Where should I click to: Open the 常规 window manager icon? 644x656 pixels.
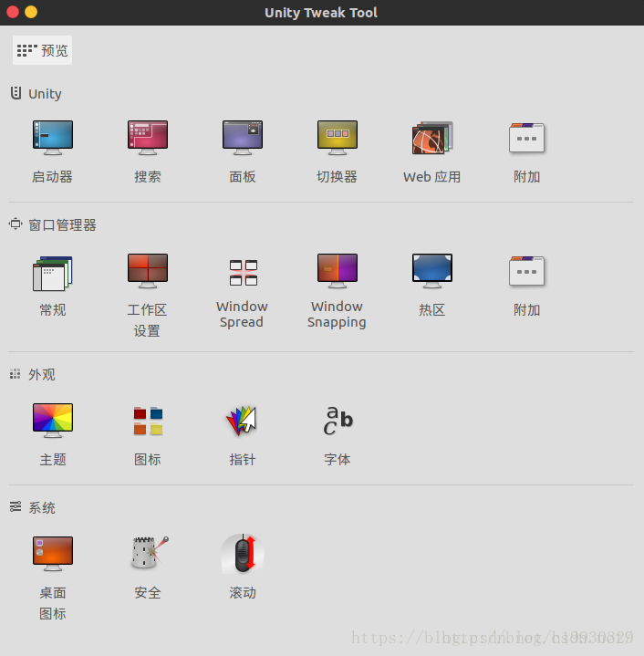pos(53,273)
